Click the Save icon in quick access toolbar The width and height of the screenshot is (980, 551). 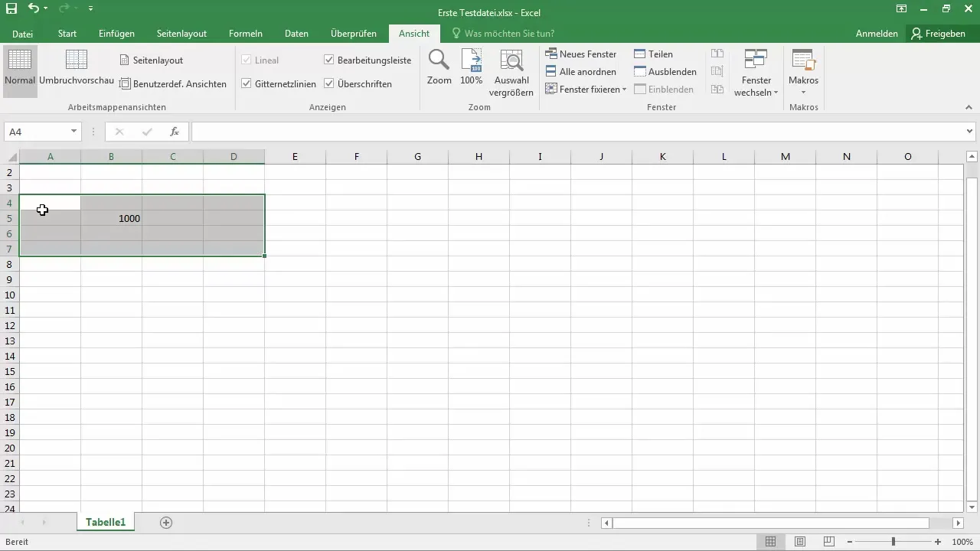11,8
